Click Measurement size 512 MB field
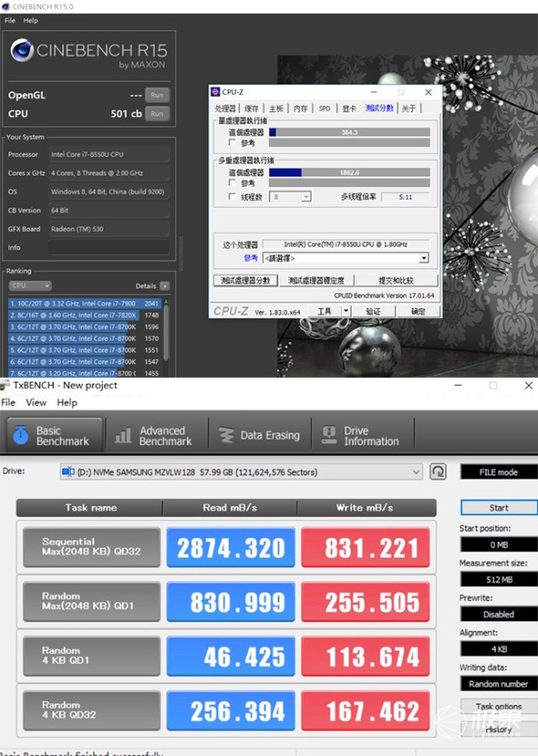 (499, 580)
